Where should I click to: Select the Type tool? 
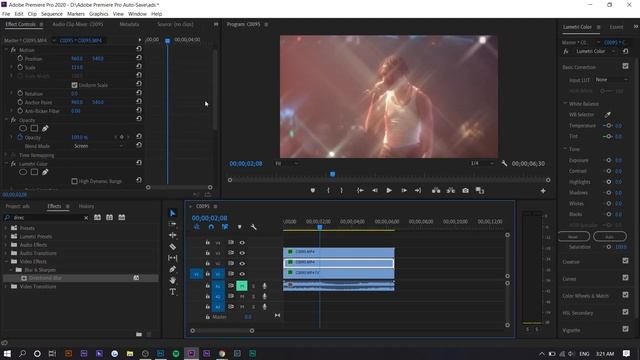(x=172, y=292)
